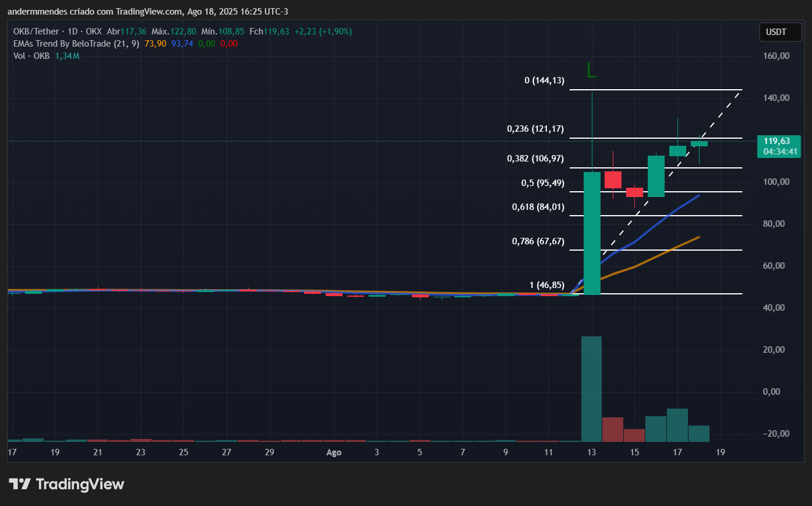
Task: Click the blue EMA value 93,74
Action: pyautogui.click(x=182, y=44)
